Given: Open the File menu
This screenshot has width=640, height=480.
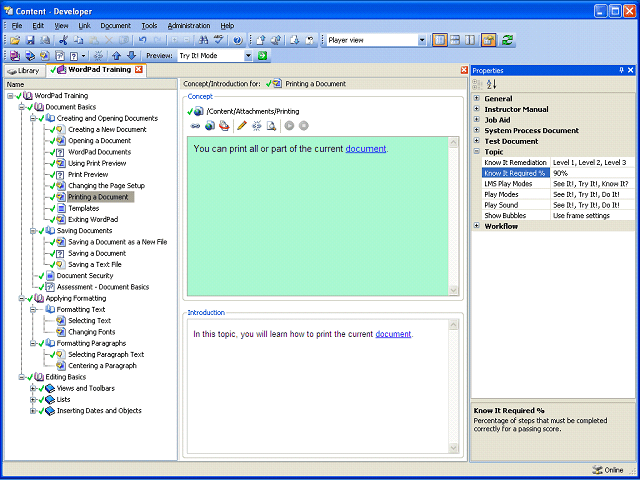Looking at the screenshot, I should pos(17,25).
